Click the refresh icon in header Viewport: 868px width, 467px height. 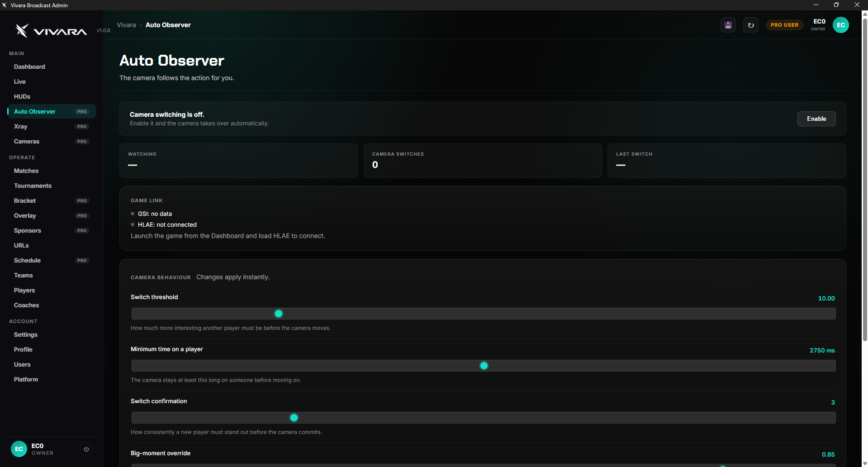click(x=751, y=25)
